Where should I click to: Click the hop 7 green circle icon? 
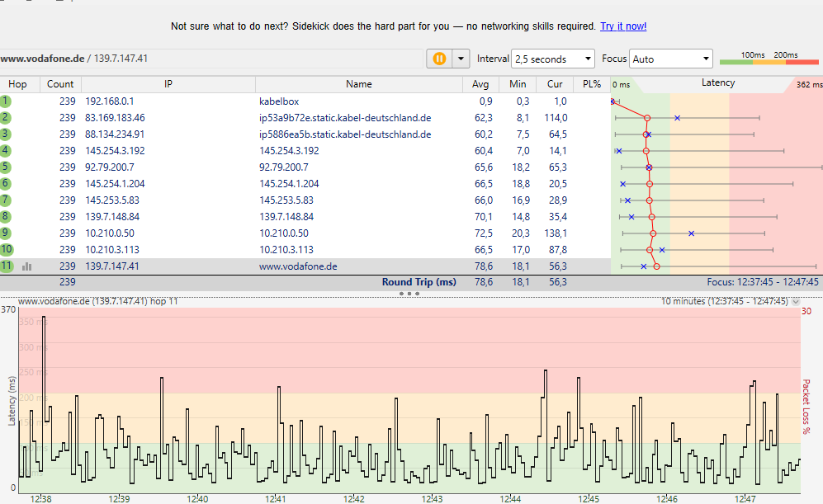pos(5,200)
